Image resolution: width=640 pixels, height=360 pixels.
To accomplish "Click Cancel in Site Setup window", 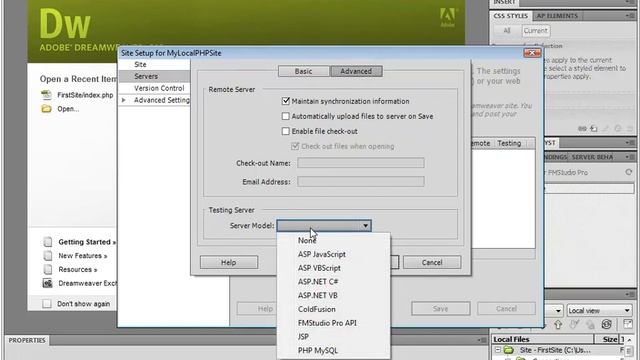I will [x=506, y=309].
